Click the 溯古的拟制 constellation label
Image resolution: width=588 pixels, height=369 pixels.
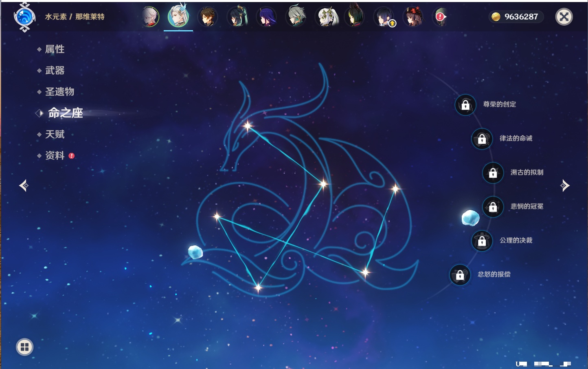(527, 172)
